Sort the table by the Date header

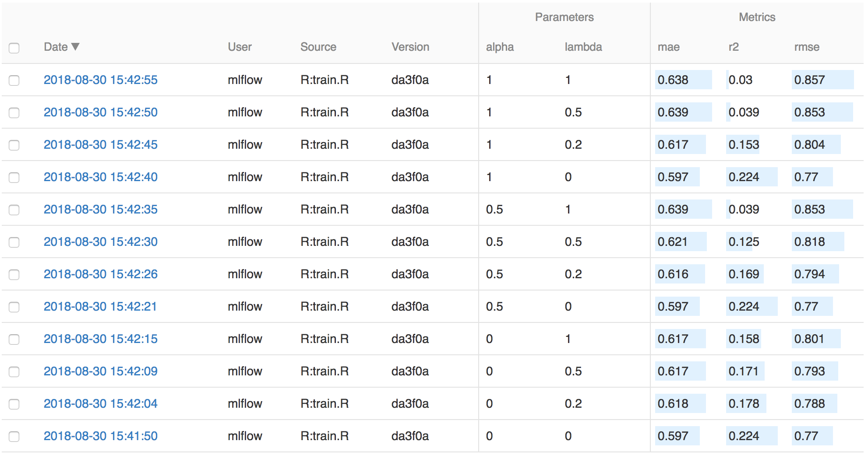click(57, 46)
